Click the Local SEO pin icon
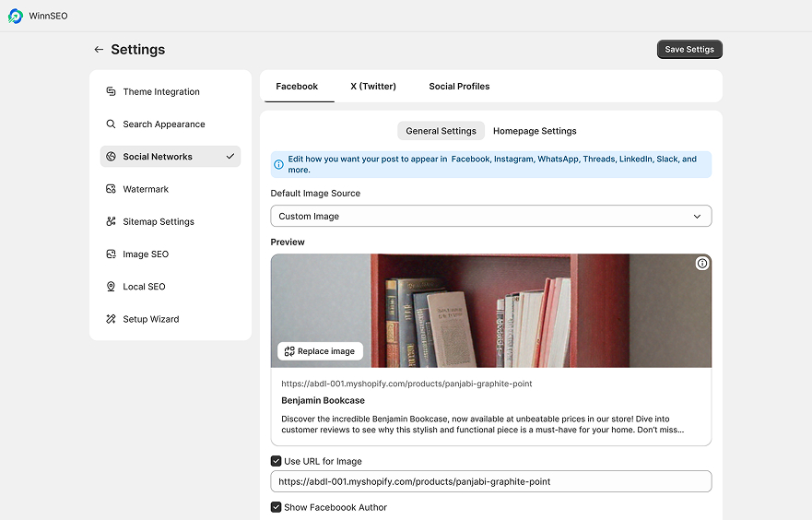 [111, 287]
